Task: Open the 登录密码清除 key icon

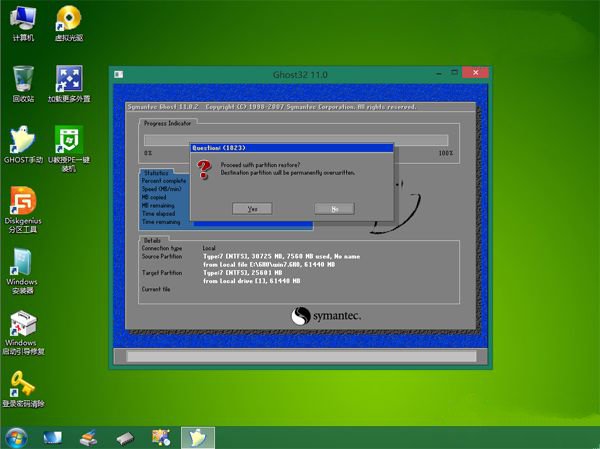Action: pyautogui.click(x=23, y=389)
